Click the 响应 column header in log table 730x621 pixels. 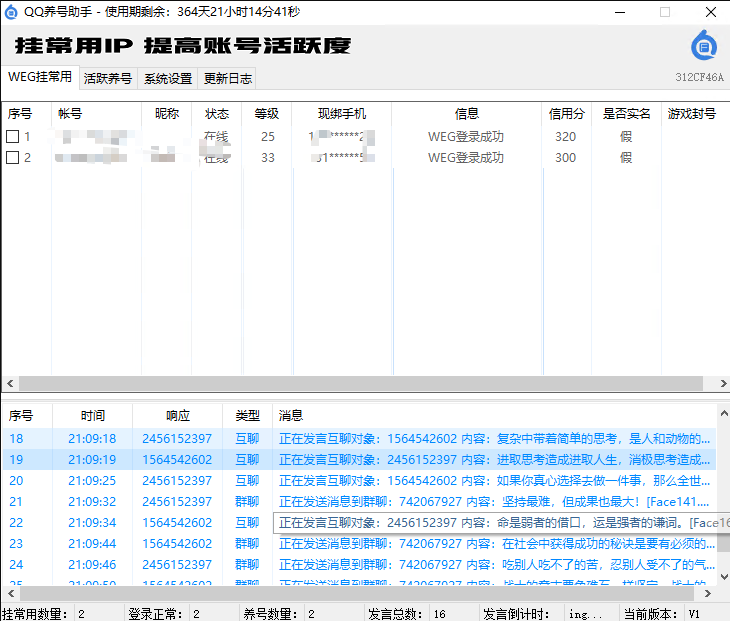point(178,415)
